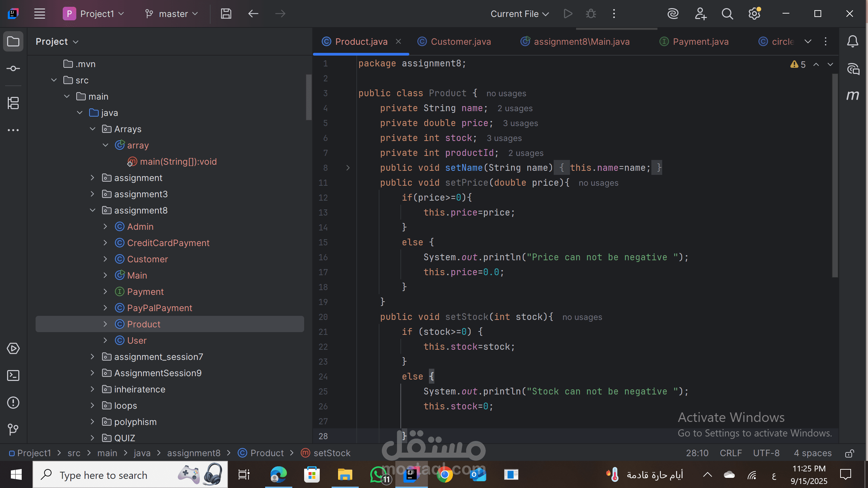Expand folded setName method on line 8
Viewport: 868px width, 488px height.
(x=348, y=168)
